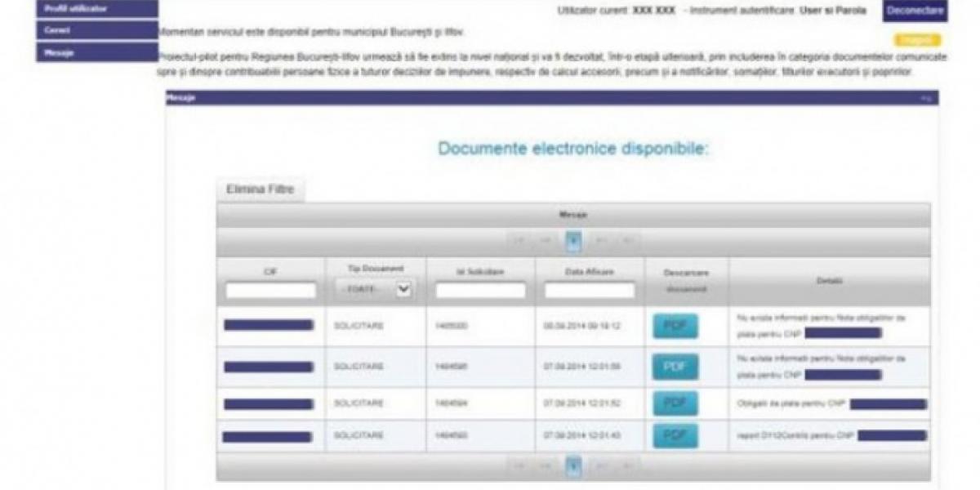
Task: Download PDF in second table row
Action: 675,367
